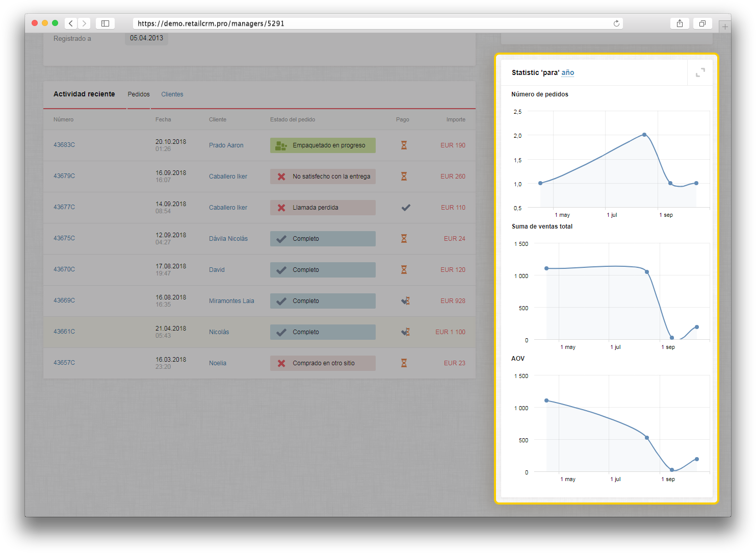Click the Empaquetado en progreso status badge

(323, 145)
